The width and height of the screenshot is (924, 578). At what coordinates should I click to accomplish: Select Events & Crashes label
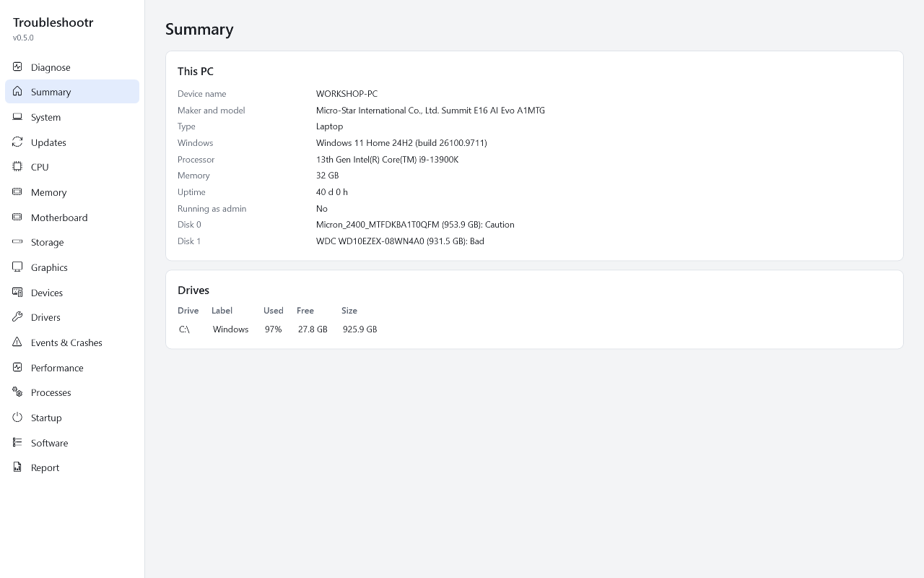pyautogui.click(x=66, y=342)
